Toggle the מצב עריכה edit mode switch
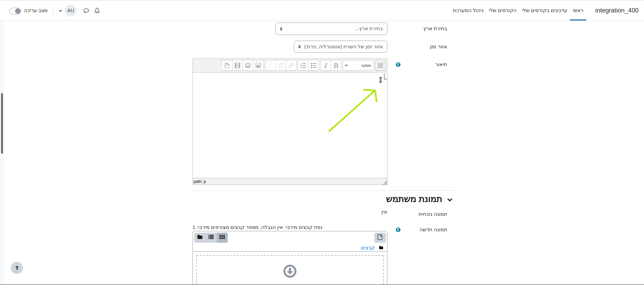This screenshot has width=644, height=285. [x=15, y=11]
